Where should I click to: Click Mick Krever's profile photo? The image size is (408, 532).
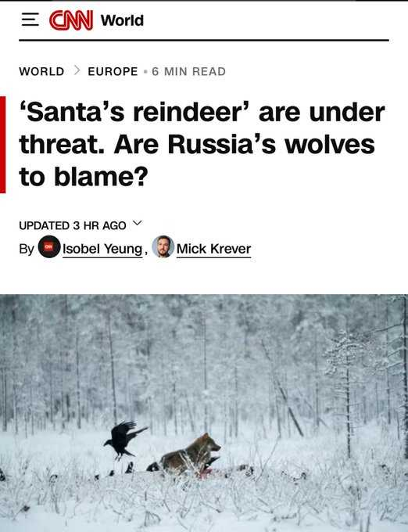coord(163,246)
